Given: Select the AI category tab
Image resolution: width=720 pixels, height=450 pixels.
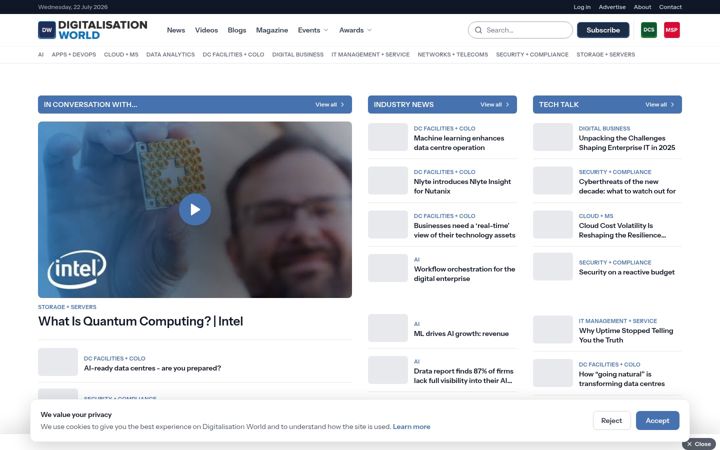Looking at the screenshot, I should point(41,54).
